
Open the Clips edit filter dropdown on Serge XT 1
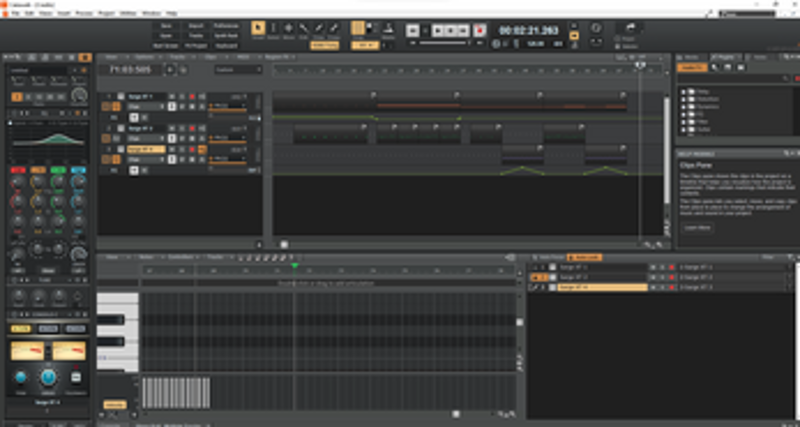(146, 107)
